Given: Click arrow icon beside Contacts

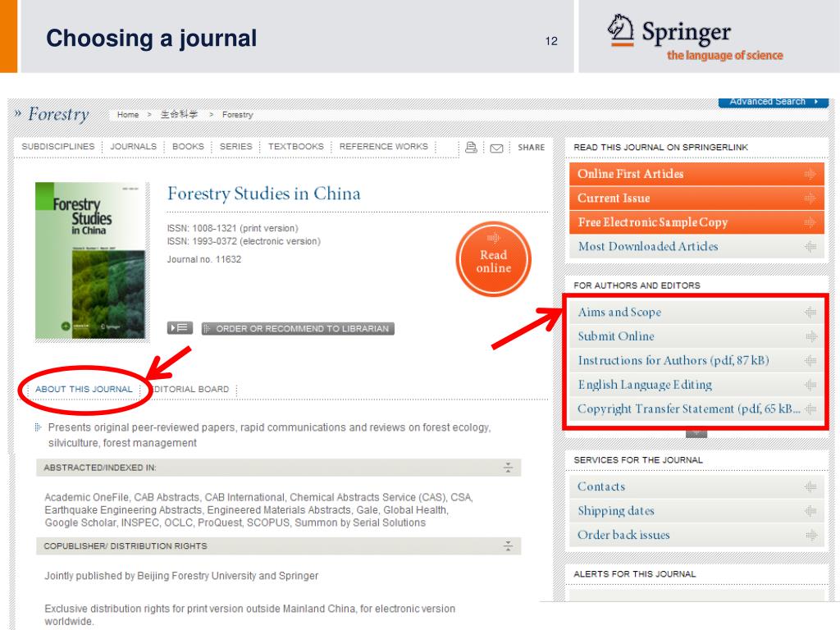Looking at the screenshot, I should (810, 487).
